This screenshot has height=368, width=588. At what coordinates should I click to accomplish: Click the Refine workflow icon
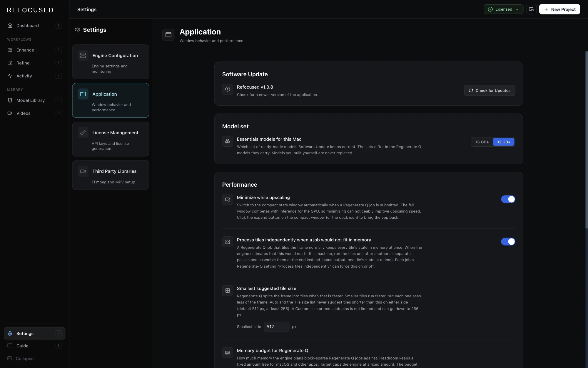[10, 63]
